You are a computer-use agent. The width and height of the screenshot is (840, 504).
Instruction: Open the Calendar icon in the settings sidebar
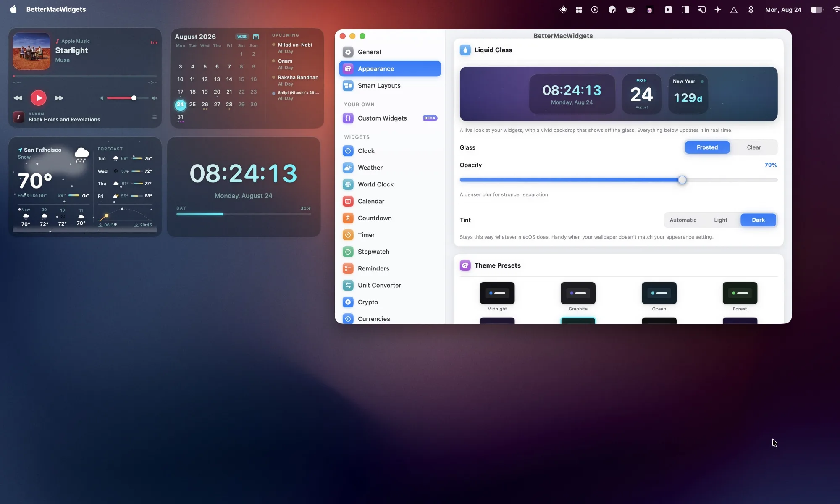348,201
